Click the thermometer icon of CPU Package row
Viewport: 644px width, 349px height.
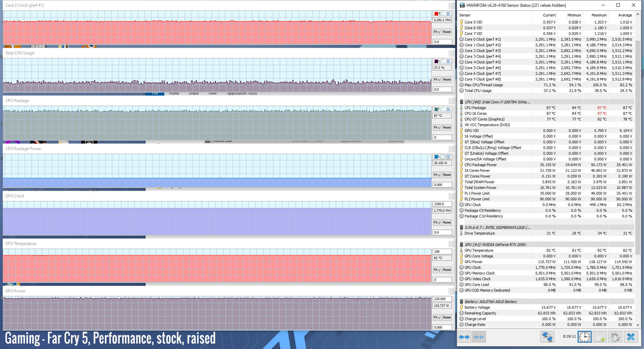click(x=462, y=108)
